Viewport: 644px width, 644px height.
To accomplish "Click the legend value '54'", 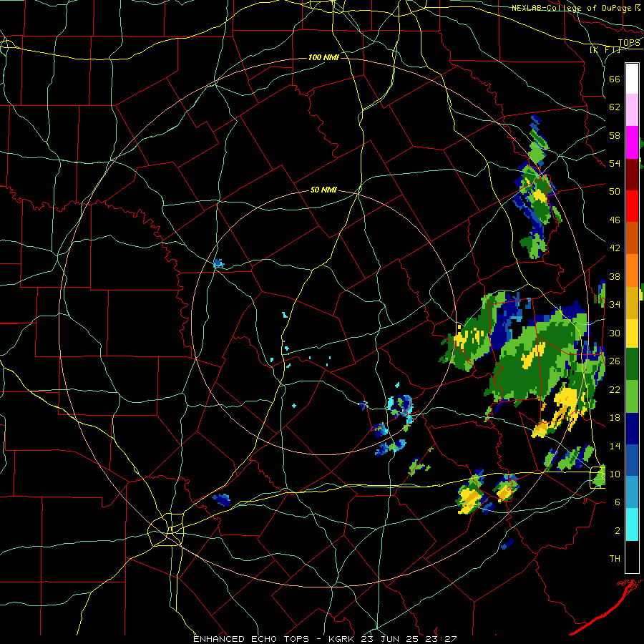I will pos(615,163).
